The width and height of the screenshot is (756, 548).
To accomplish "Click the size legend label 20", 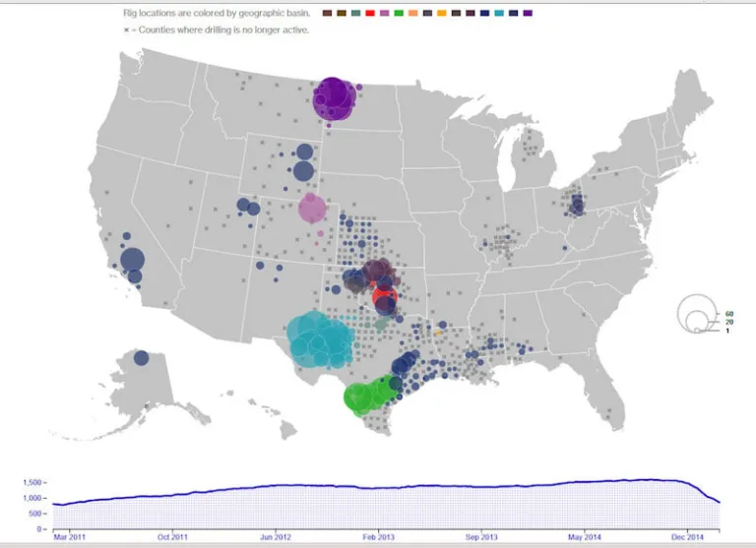I will 728,322.
